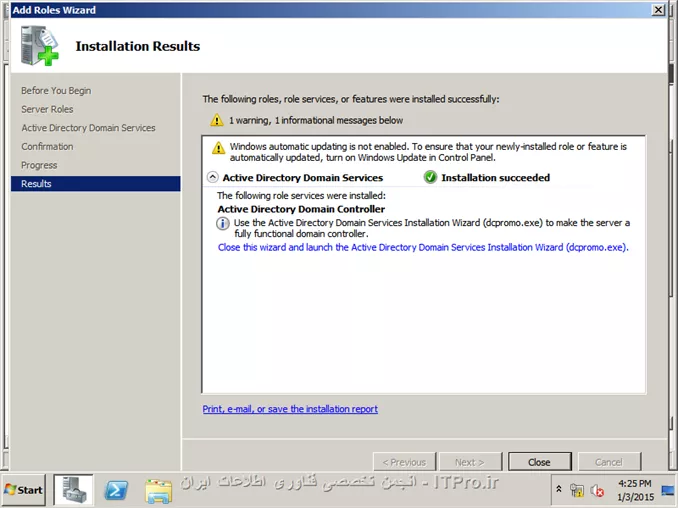Image resolution: width=678 pixels, height=508 pixels.
Task: Click the Next button
Action: pyautogui.click(x=470, y=462)
